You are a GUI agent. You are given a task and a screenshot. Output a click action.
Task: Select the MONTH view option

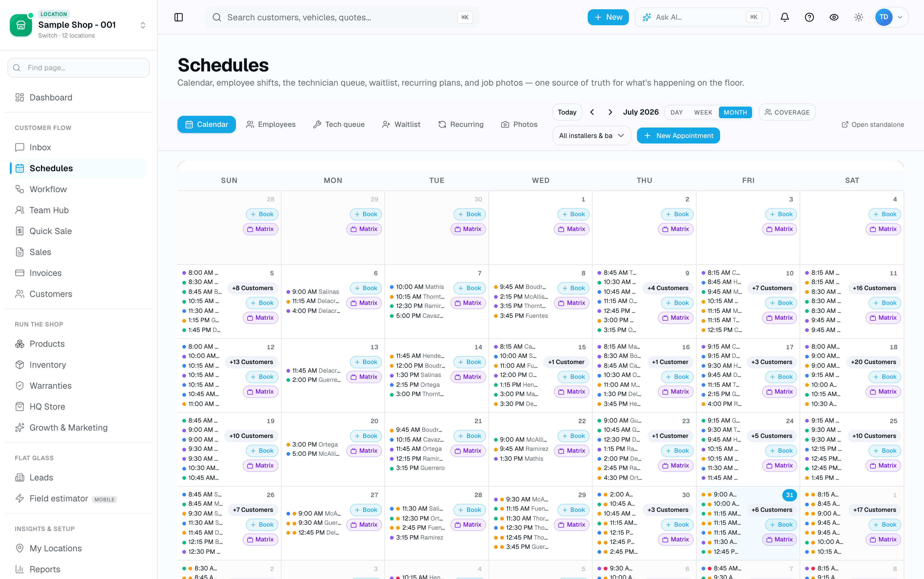click(x=735, y=112)
